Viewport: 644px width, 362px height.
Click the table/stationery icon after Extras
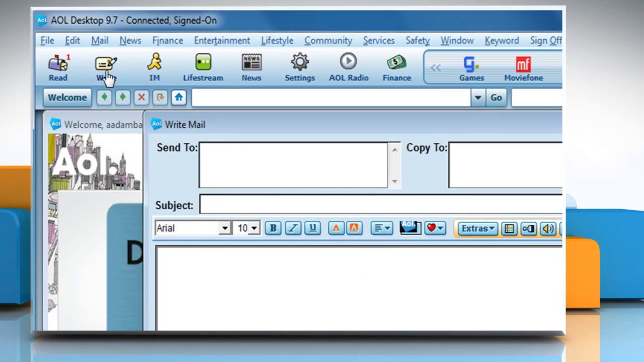[x=509, y=229]
